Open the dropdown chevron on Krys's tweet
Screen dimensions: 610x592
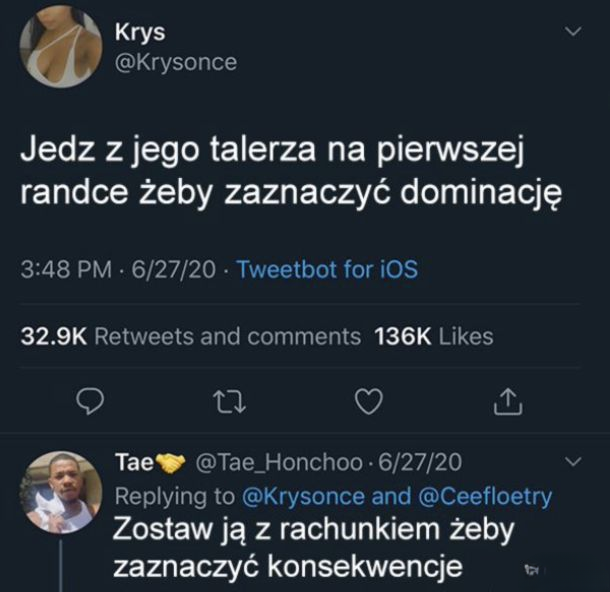(x=573, y=33)
